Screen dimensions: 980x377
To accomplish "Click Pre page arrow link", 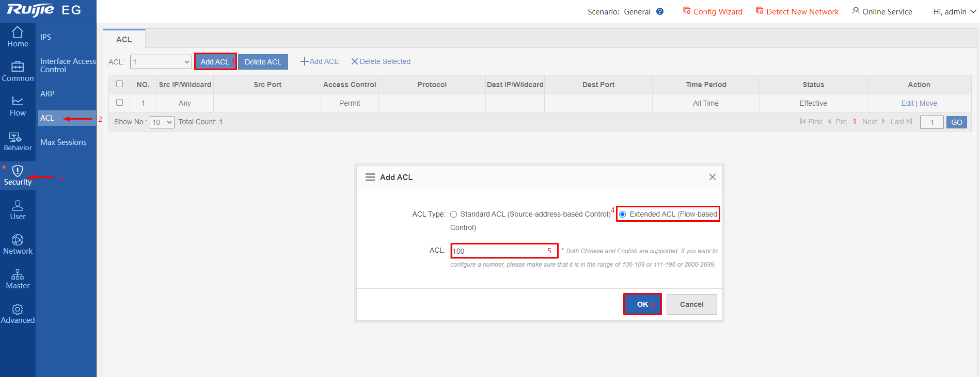I will (x=837, y=122).
